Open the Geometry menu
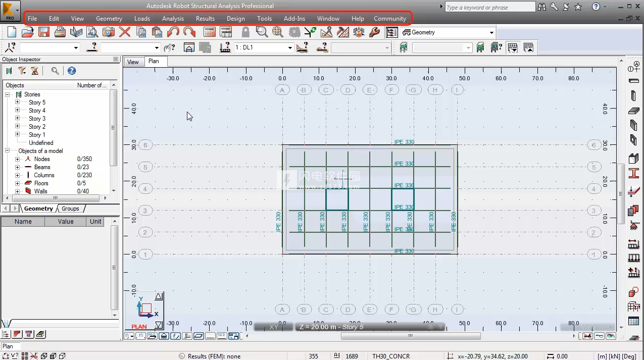The height and width of the screenshot is (360, 644). point(109,18)
